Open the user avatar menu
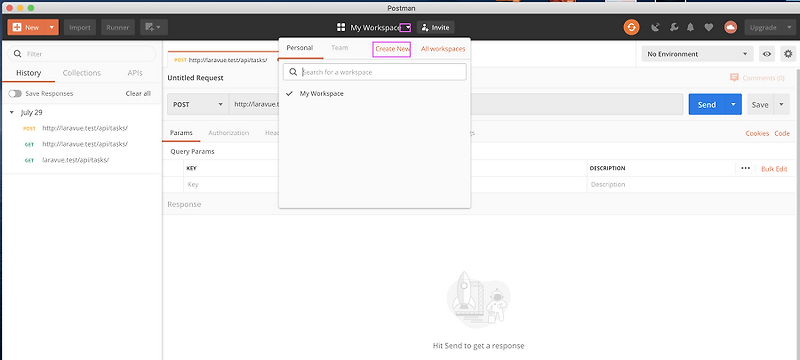800x360 pixels. (731, 28)
